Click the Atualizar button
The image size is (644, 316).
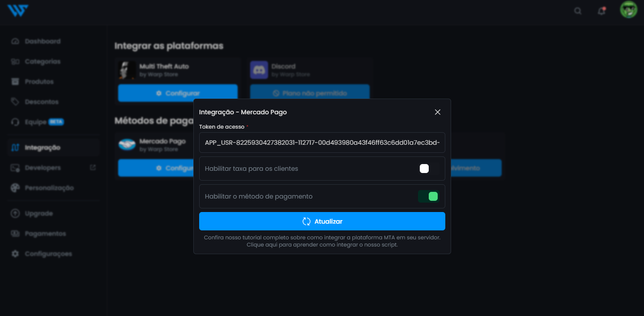coord(322,221)
